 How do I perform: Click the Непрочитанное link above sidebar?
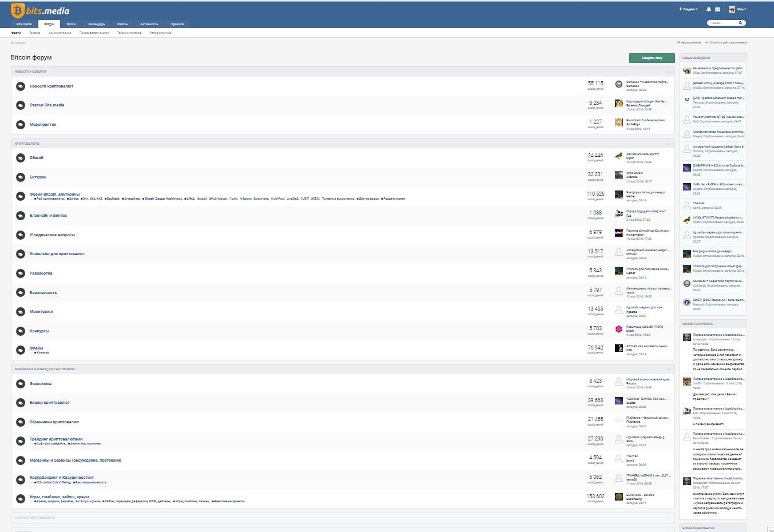pos(689,42)
